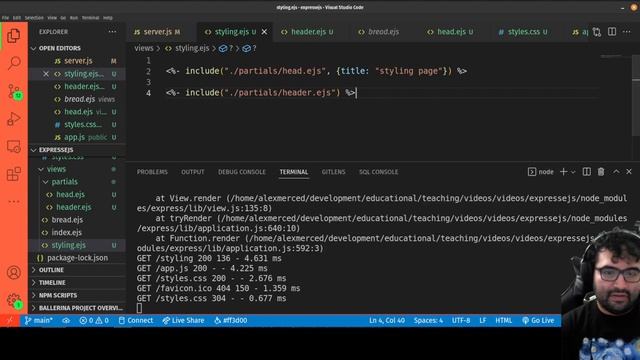This screenshot has height=360, width=640.
Task: Close the styling.ejs editor tab
Action: coord(264,32)
